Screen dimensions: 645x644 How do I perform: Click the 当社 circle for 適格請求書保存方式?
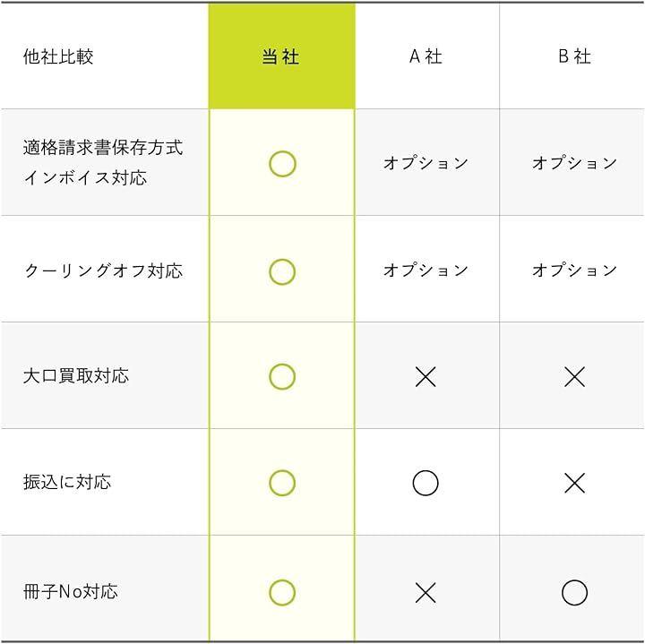[x=282, y=164]
